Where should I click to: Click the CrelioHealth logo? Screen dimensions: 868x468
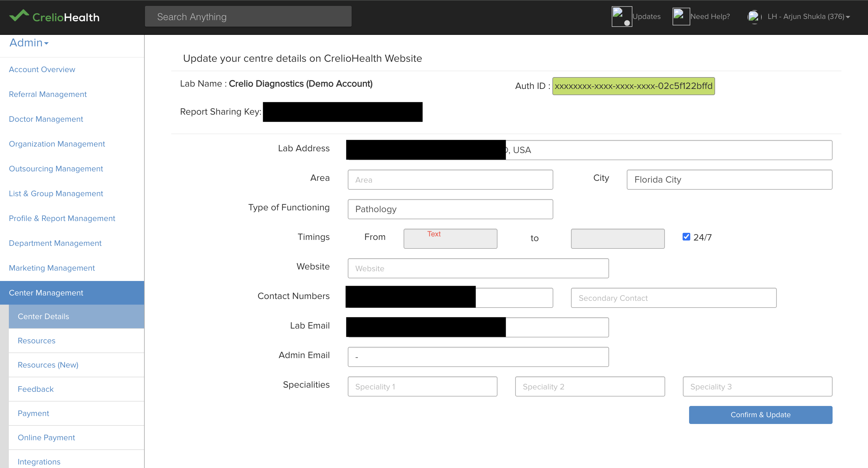tap(54, 17)
